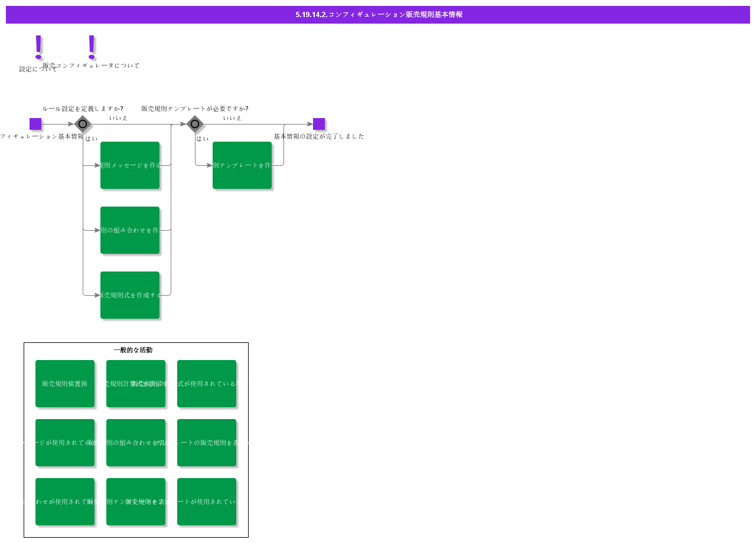The image size is (756, 543).
Task: Open the 規則の組み合わせを作成 activity box
Action: tap(130, 230)
